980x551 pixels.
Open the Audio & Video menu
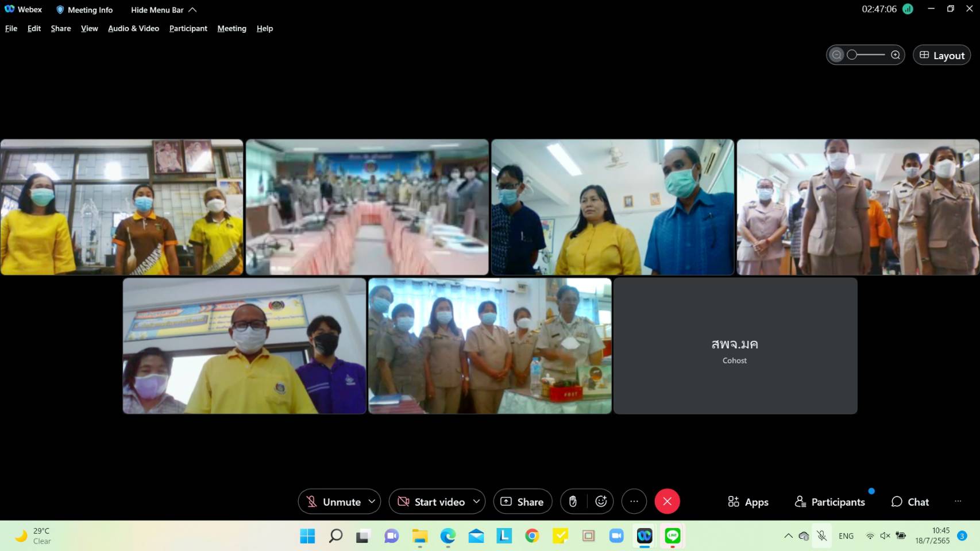pos(133,29)
